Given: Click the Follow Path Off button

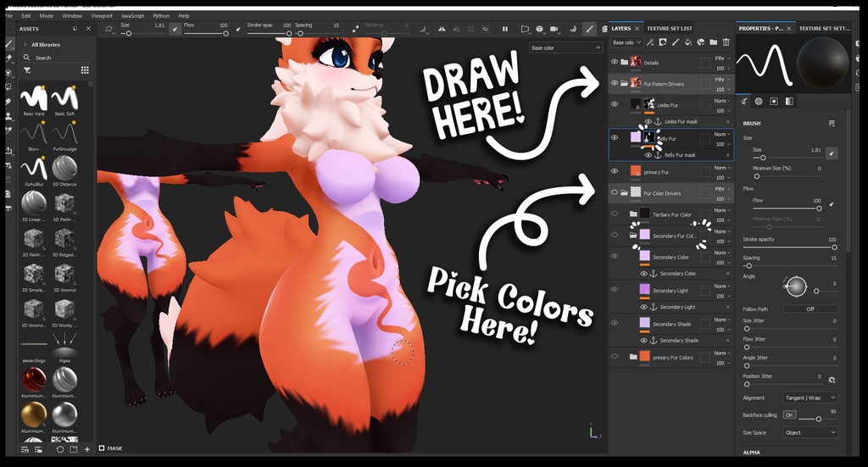Looking at the screenshot, I should pyautogui.click(x=810, y=309).
